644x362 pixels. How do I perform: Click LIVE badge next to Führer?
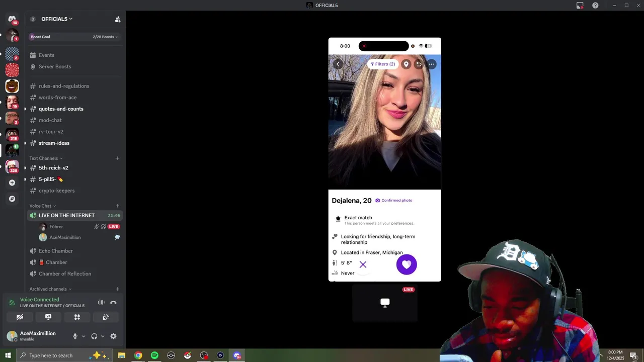coord(114,227)
